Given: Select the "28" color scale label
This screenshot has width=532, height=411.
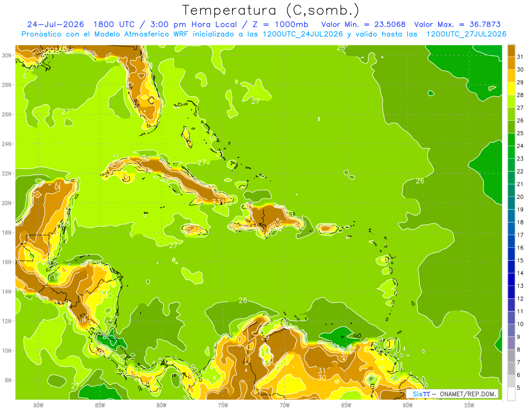Looking at the screenshot, I should point(520,95).
